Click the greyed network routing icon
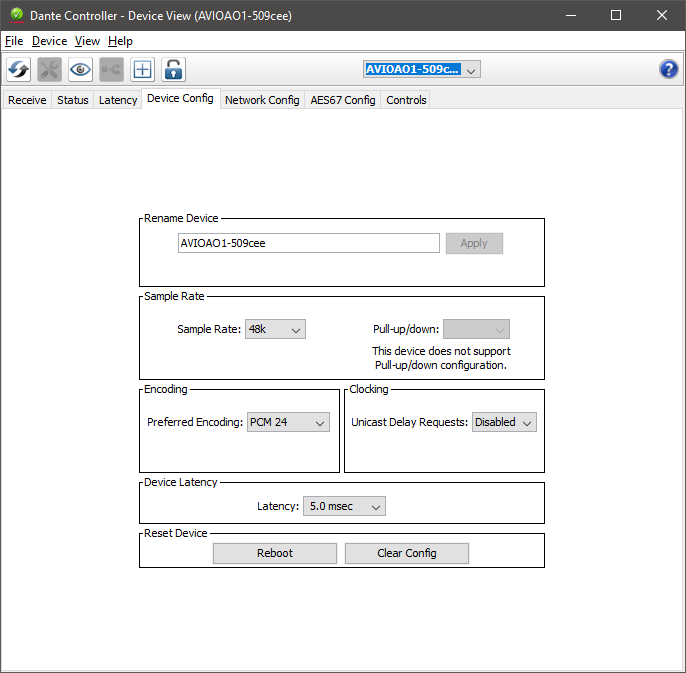Screen dimensions: 686x673 [112, 69]
